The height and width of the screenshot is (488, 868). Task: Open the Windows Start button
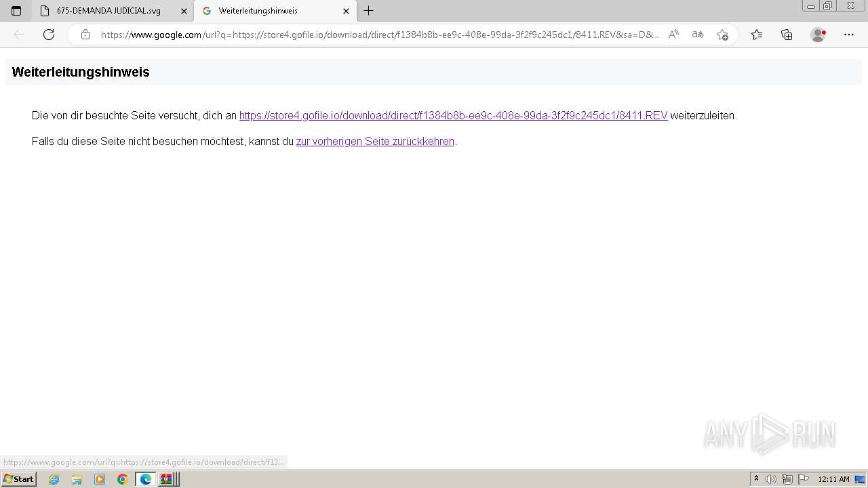tap(18, 479)
